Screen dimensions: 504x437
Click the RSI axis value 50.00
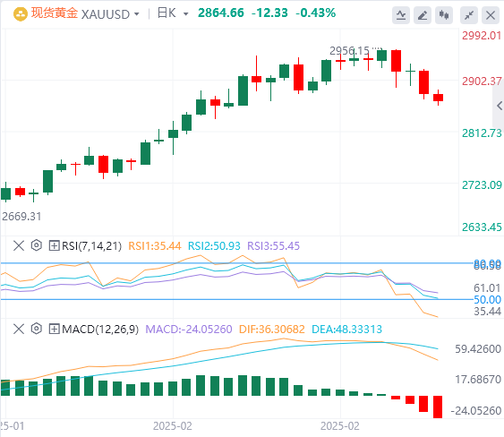487,300
